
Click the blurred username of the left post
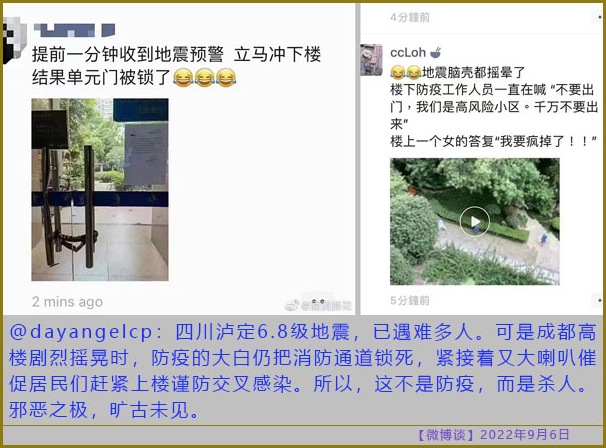pyautogui.click(x=74, y=30)
